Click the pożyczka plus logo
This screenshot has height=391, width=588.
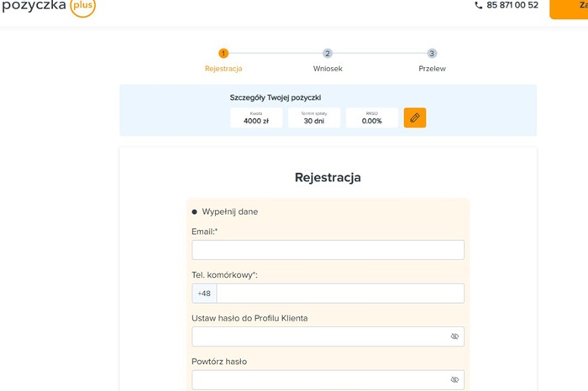[48, 7]
